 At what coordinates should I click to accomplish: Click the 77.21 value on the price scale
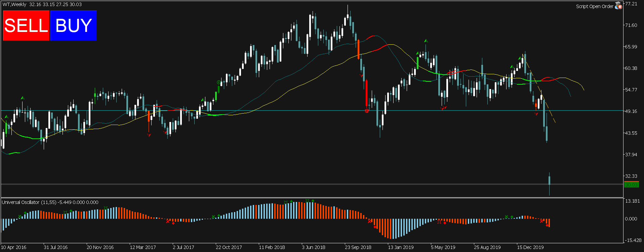[x=631, y=4]
